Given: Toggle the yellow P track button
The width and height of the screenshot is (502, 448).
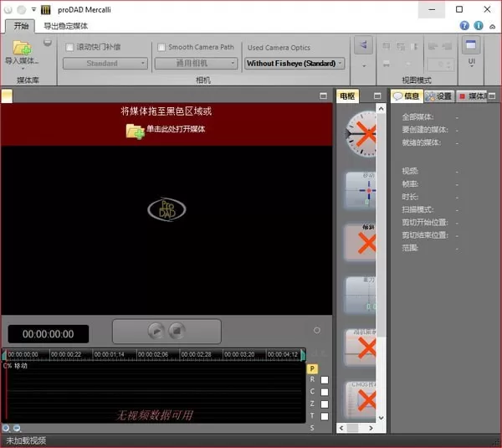Looking at the screenshot, I should pyautogui.click(x=312, y=368).
